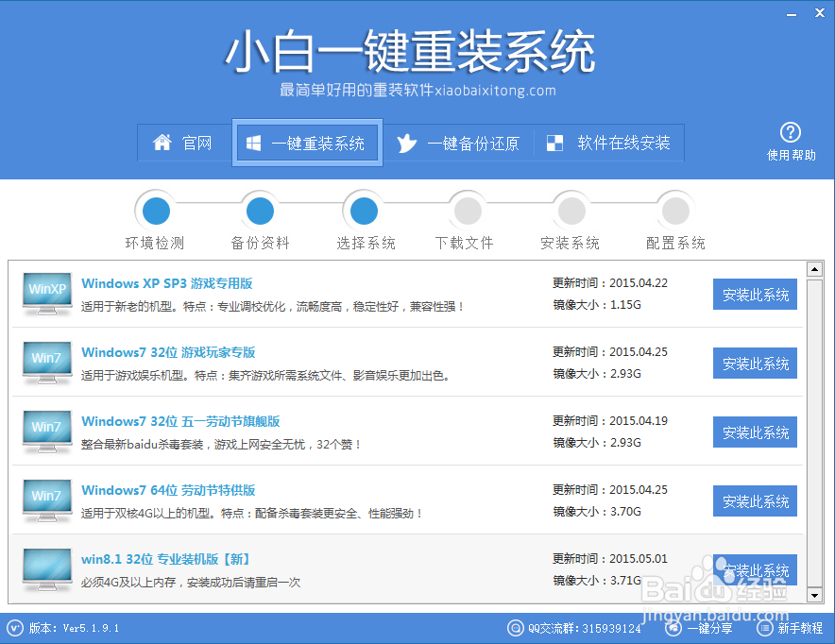Click the 安装系统 step circle
This screenshot has width=835, height=644.
click(571, 212)
